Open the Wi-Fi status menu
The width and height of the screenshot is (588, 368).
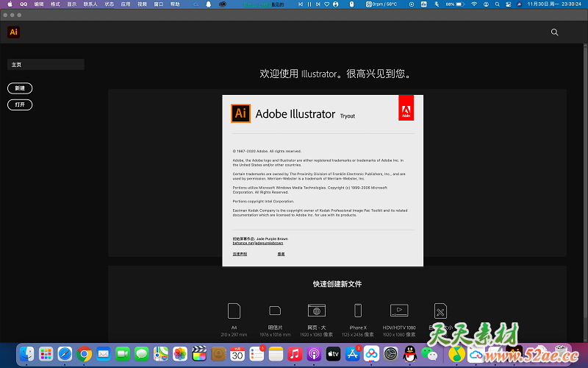474,4
